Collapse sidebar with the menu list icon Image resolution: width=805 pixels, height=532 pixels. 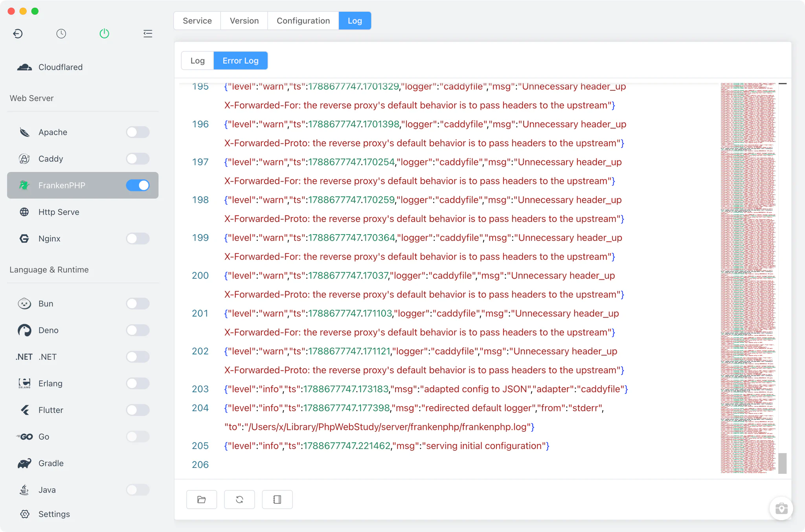(x=148, y=34)
